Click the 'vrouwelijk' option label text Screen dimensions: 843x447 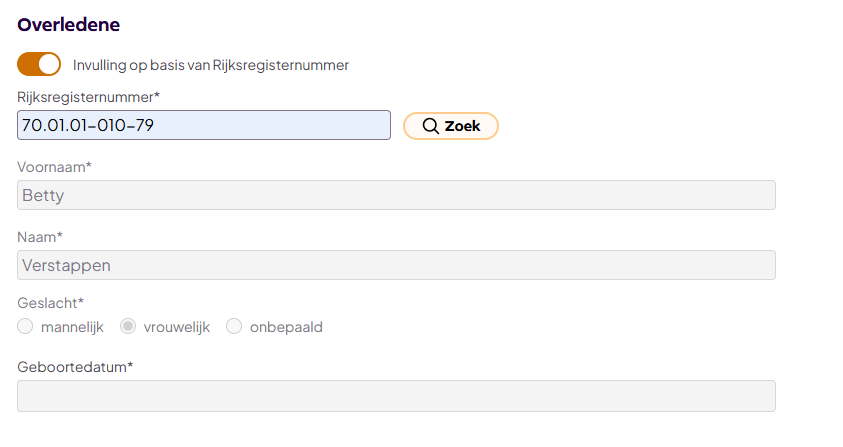177,327
